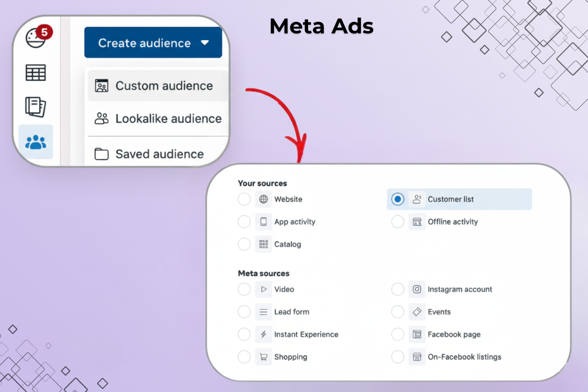588x392 pixels.
Task: Choose Custom audience from the menu
Action: (x=158, y=86)
